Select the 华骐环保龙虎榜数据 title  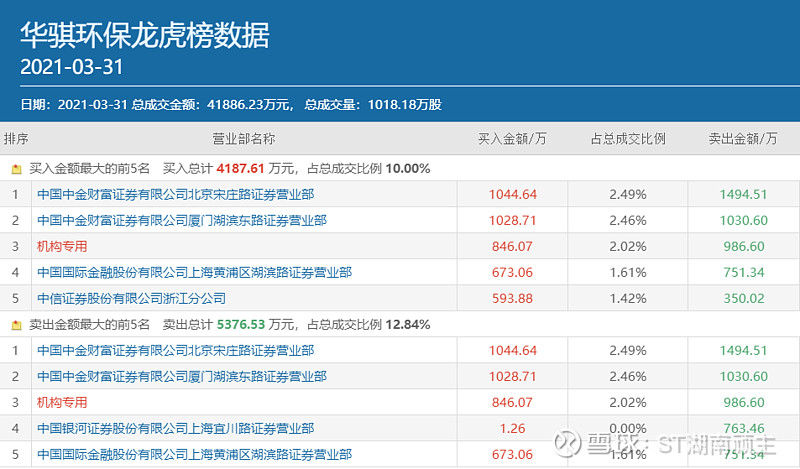pos(145,35)
